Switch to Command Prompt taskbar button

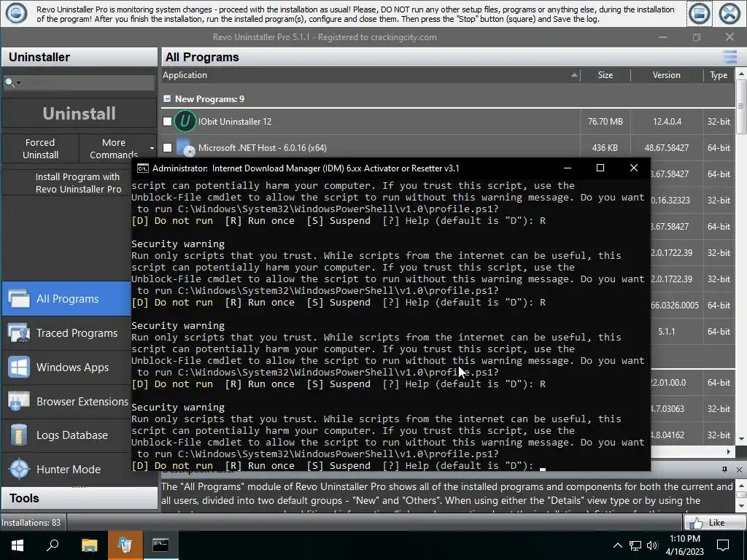[160, 545]
